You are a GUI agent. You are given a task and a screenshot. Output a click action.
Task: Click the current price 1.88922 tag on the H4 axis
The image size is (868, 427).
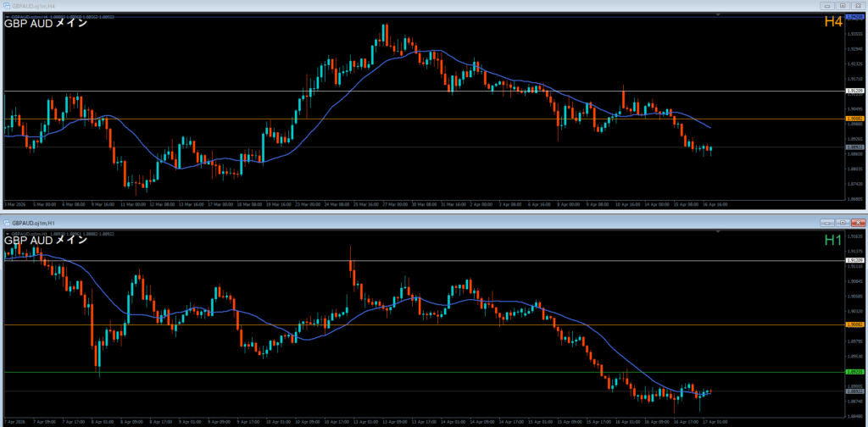click(855, 147)
